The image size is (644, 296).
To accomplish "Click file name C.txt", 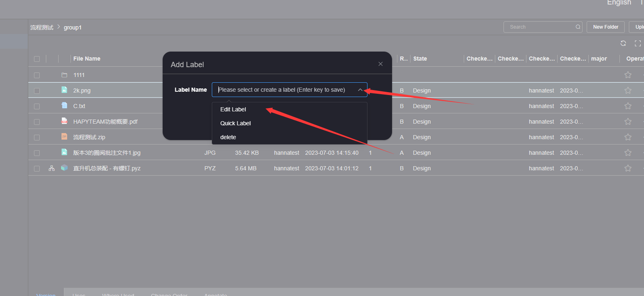I will (79, 106).
